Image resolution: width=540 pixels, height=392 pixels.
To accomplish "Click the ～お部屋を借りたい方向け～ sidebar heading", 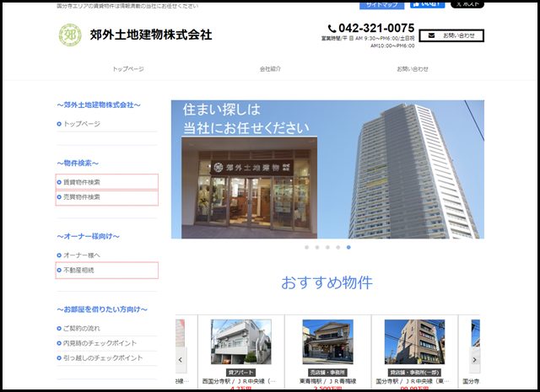I will [102, 309].
